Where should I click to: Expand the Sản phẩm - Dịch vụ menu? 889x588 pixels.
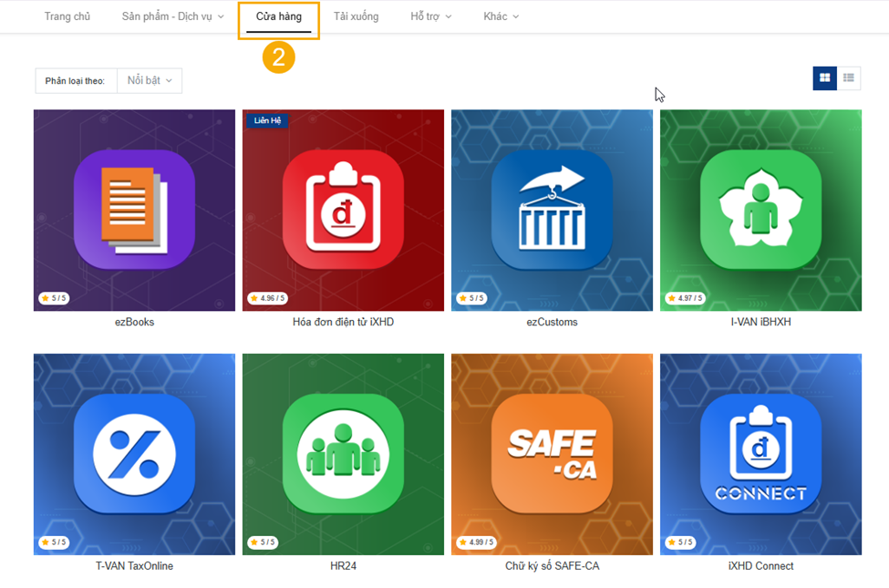click(173, 16)
